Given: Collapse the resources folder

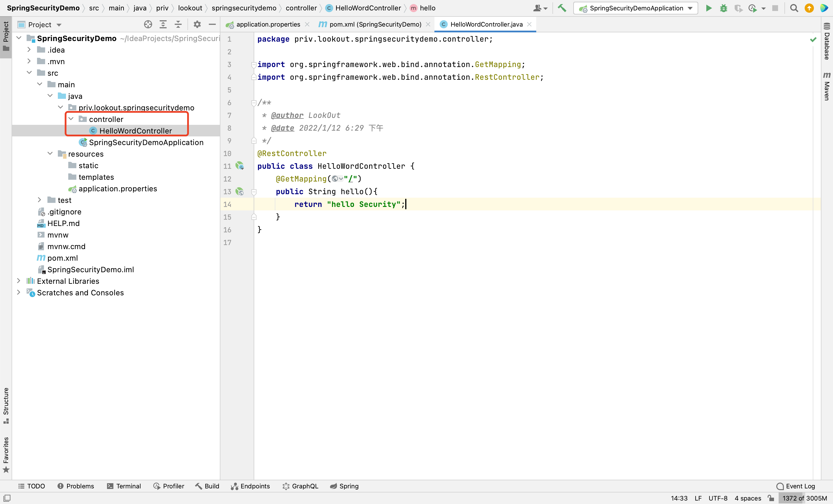Looking at the screenshot, I should pyautogui.click(x=50, y=154).
